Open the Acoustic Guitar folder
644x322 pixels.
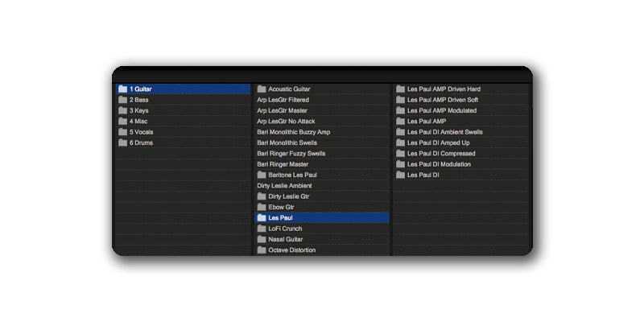289,89
